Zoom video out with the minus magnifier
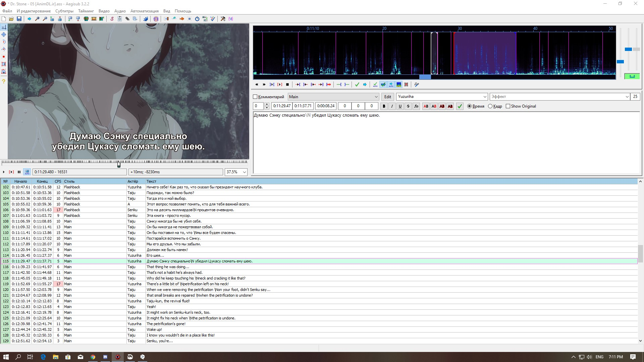 (x=45, y=19)
